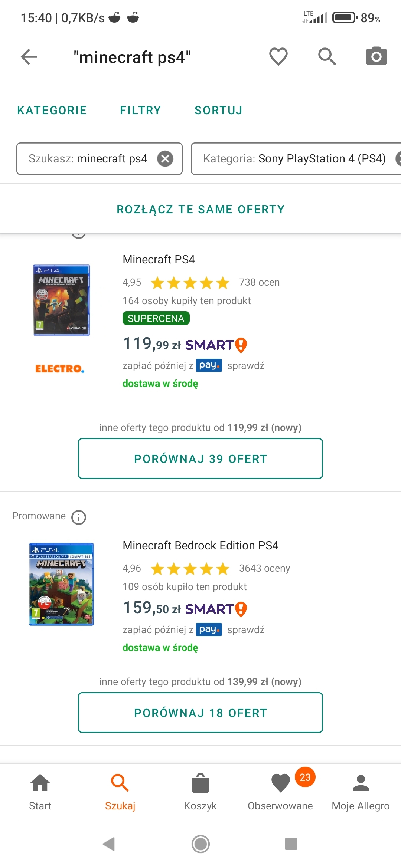
Task: Open SORTUJ sorting options
Action: (x=218, y=111)
